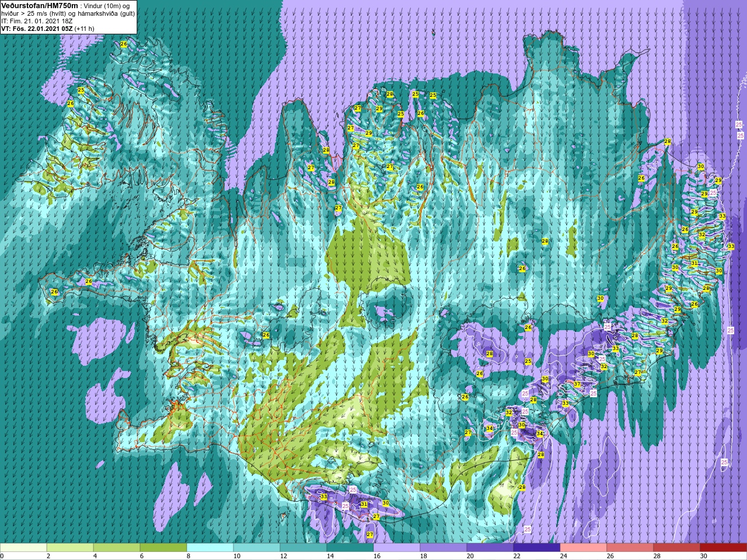Screen dimensions: 747x560
Task: Click the light lavender 16–18 m/s legend swatch
Action: tap(397, 548)
